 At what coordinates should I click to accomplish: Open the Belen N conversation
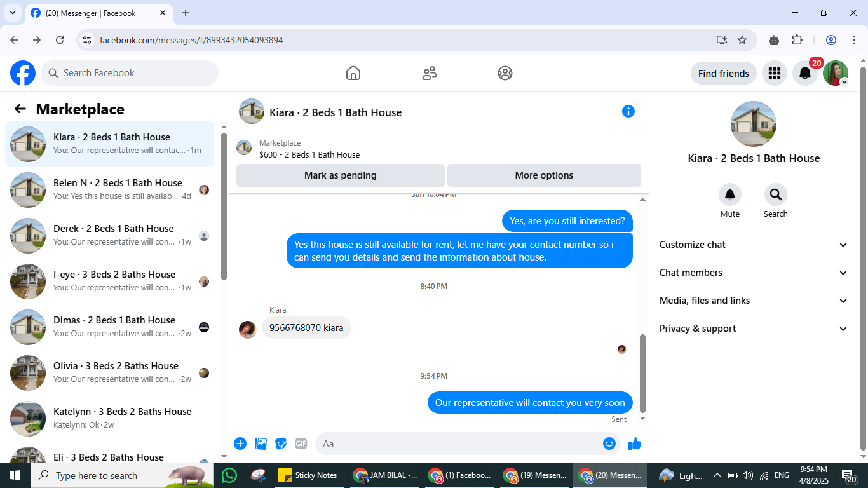coord(109,190)
